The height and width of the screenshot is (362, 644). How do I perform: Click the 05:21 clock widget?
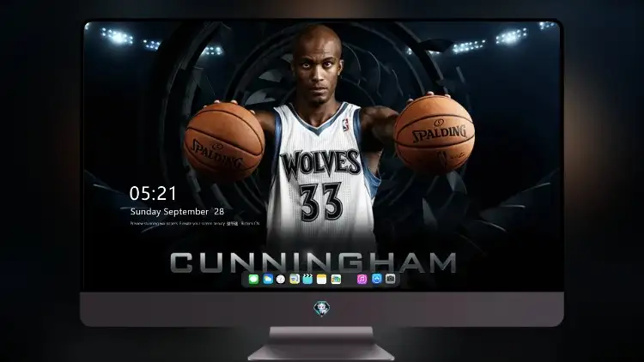coord(153,193)
